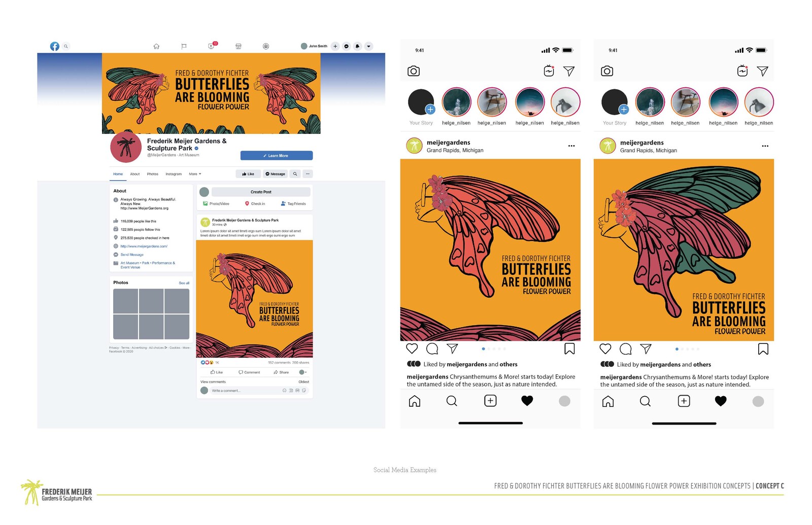
Task: Open Messenger icon in Facebook top bar
Action: tap(347, 46)
